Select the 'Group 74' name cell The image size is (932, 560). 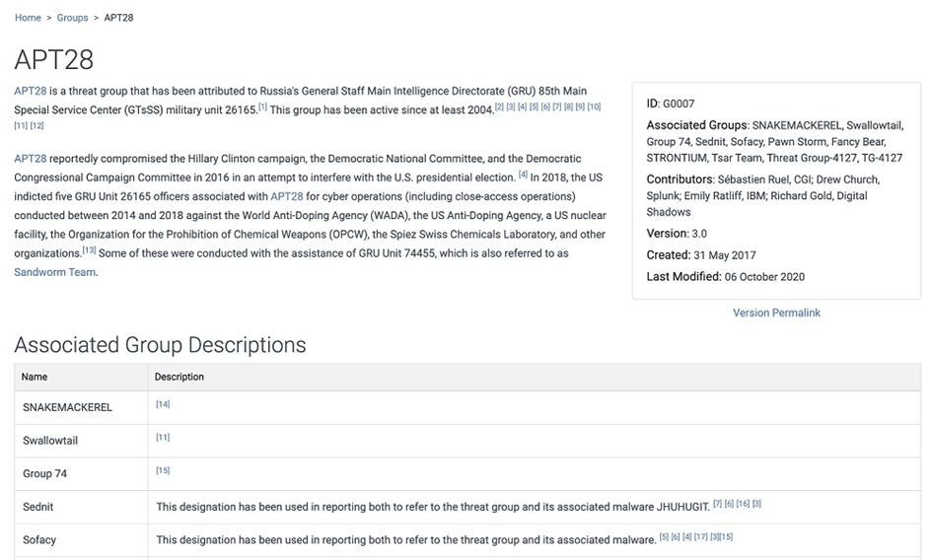click(81, 474)
